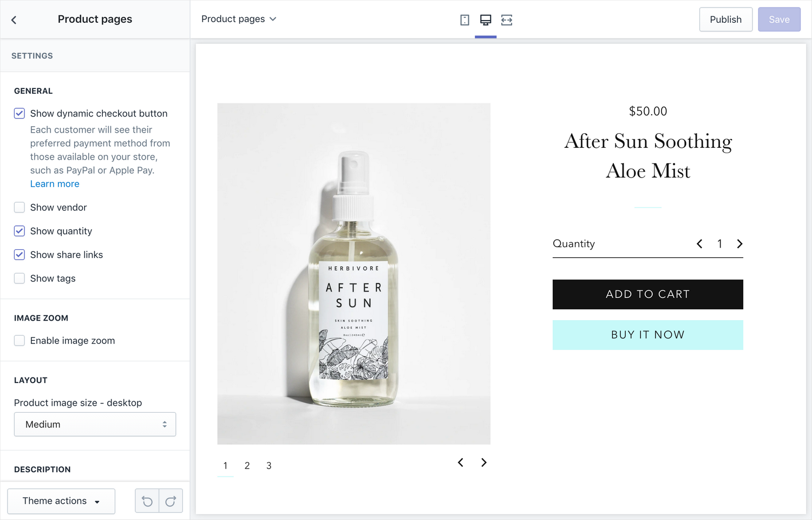Viewport: 812px width, 520px height.
Task: Enable the Show vendor checkbox
Action: pos(19,207)
